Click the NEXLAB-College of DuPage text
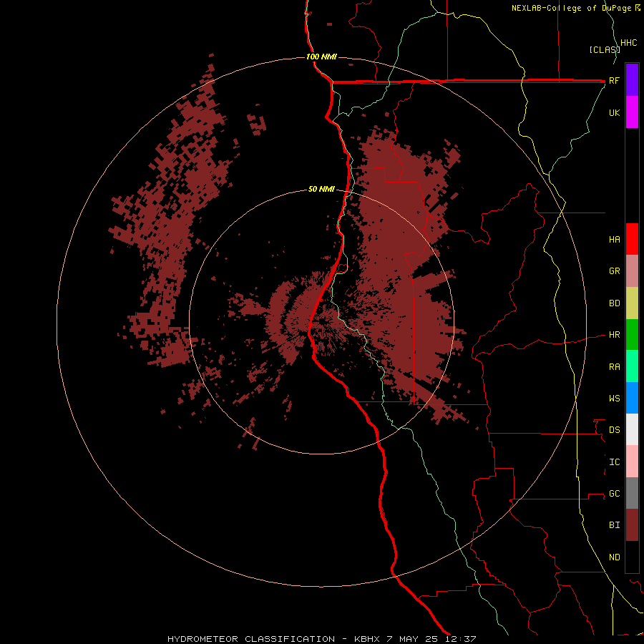This screenshot has height=644, width=644. [x=571, y=8]
